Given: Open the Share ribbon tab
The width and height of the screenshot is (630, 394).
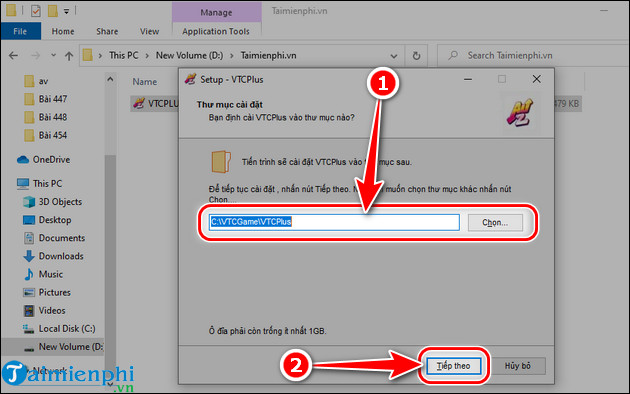Looking at the screenshot, I should click(x=107, y=31).
